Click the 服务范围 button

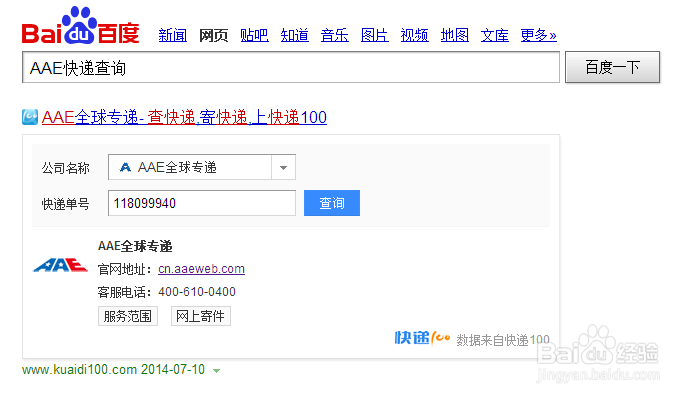[x=128, y=316]
